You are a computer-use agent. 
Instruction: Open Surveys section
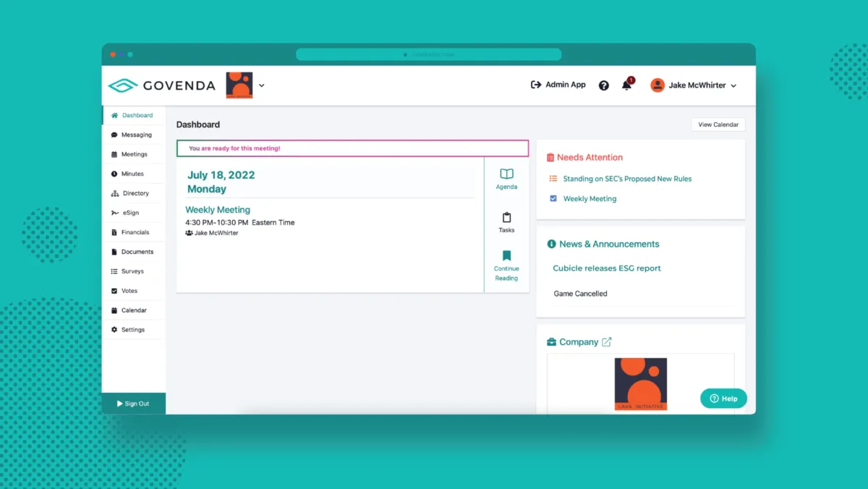pos(134,271)
